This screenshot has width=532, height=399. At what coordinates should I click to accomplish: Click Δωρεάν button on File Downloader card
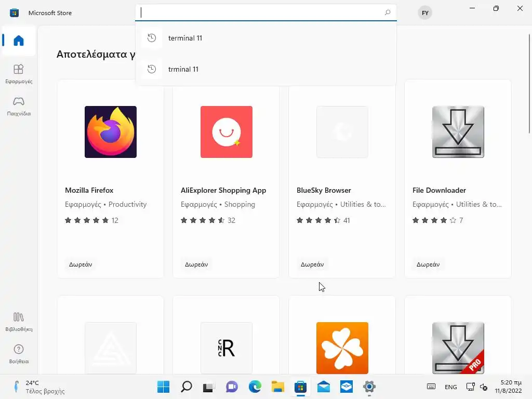pyautogui.click(x=428, y=264)
